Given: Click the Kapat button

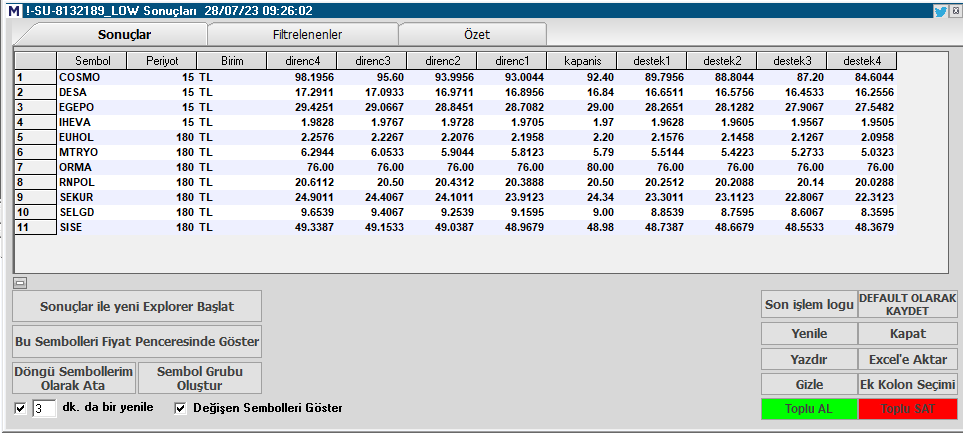Looking at the screenshot, I should pos(907,334).
